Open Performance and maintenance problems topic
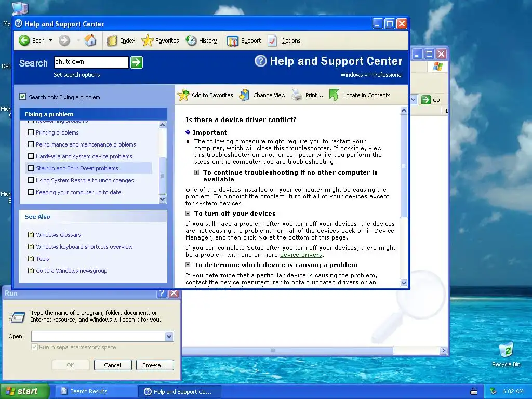 pos(86,144)
